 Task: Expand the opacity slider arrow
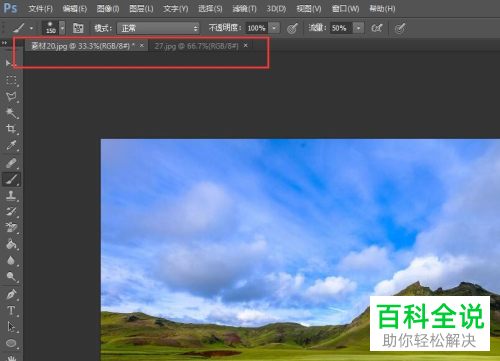(x=274, y=28)
